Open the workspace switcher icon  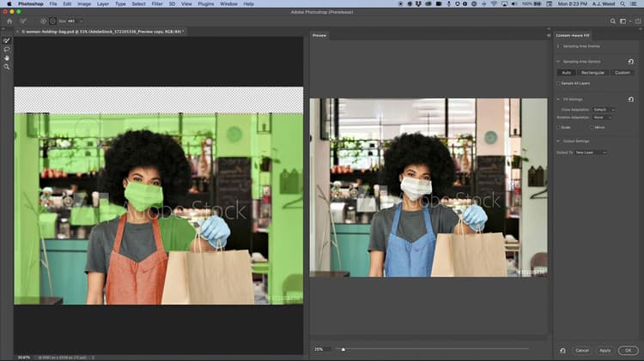[623, 21]
